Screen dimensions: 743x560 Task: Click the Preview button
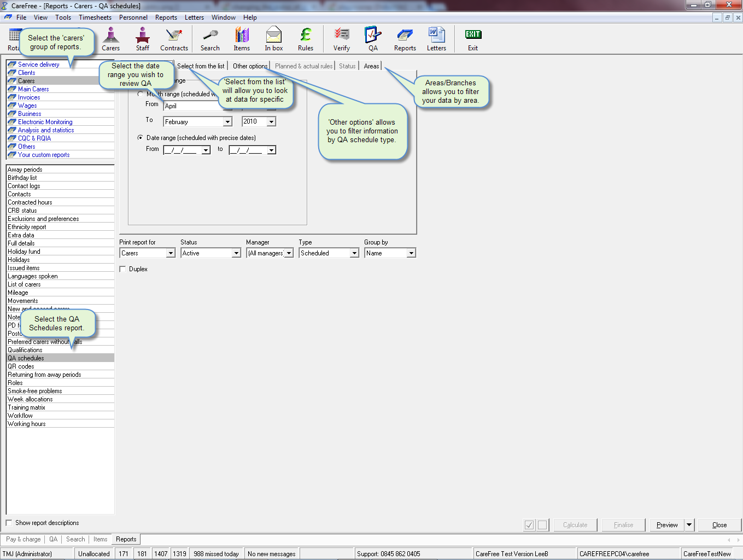667,525
